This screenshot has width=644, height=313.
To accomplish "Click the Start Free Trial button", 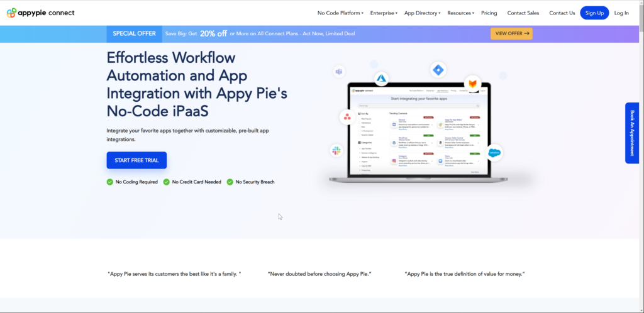I will point(136,160).
